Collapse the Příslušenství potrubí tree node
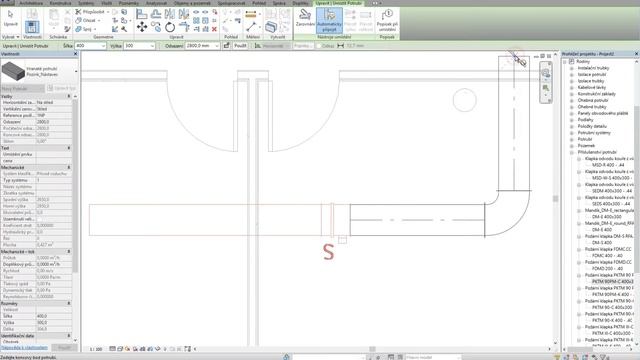The width and height of the screenshot is (640, 360). tap(572, 152)
